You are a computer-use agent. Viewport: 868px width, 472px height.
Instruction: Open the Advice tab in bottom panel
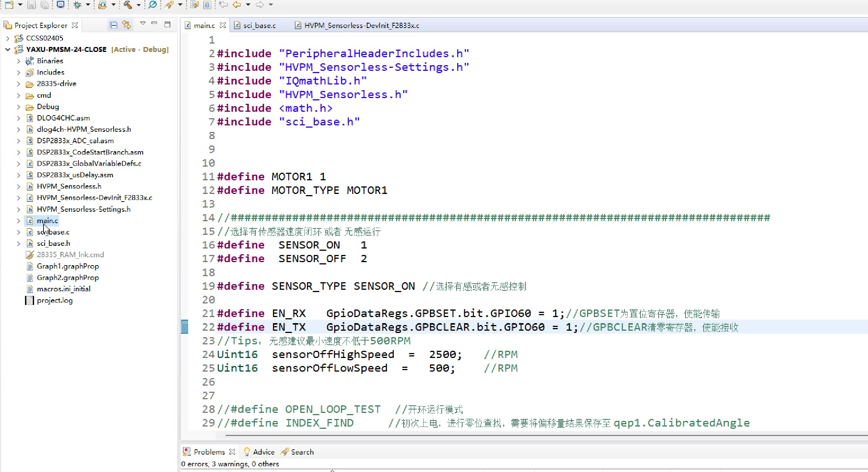tap(263, 452)
